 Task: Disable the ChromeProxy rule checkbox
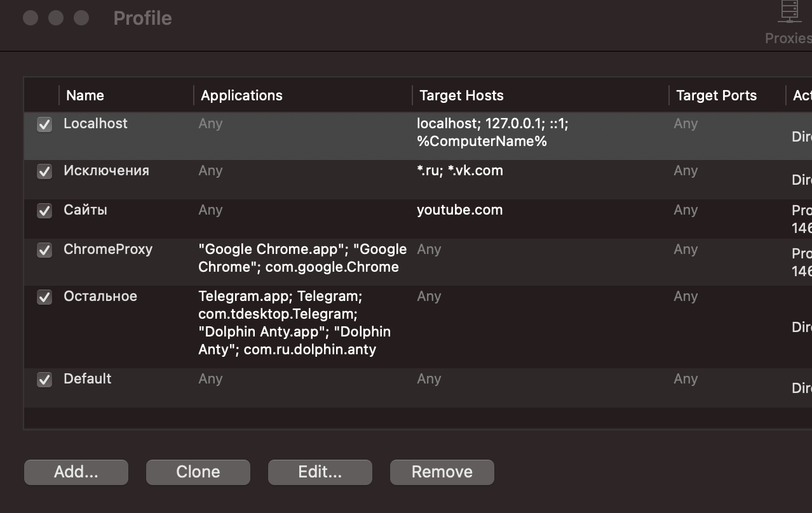tap(44, 250)
